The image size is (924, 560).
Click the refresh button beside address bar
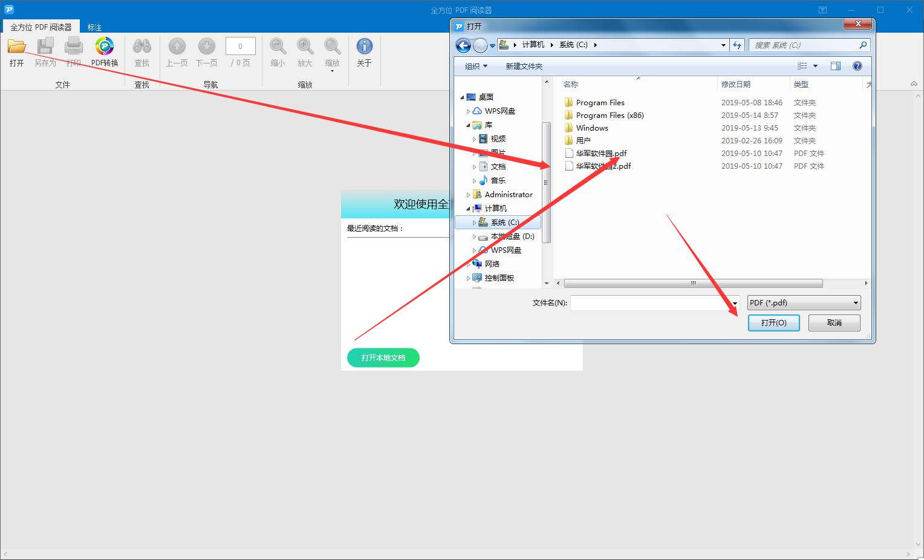tap(737, 45)
